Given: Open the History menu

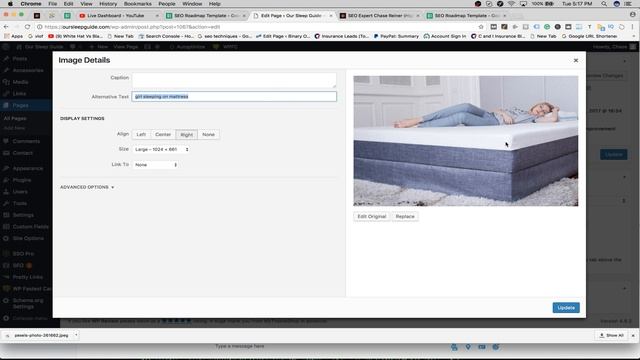Looking at the screenshot, I should coord(108,4).
